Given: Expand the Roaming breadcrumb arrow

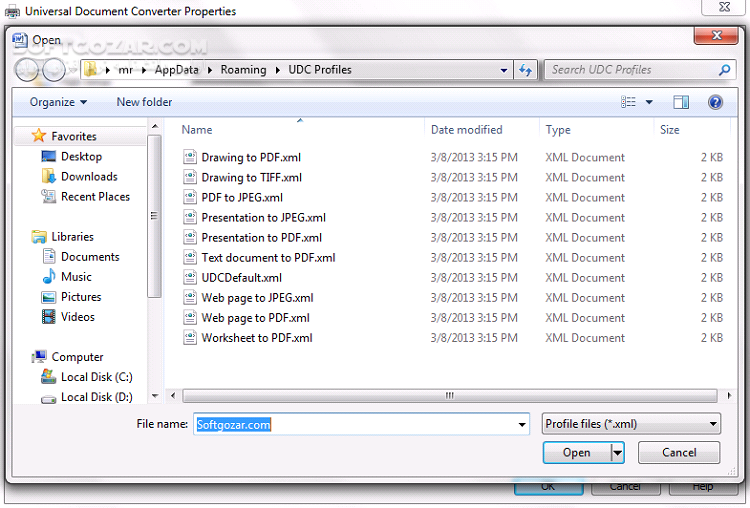Looking at the screenshot, I should [x=277, y=70].
